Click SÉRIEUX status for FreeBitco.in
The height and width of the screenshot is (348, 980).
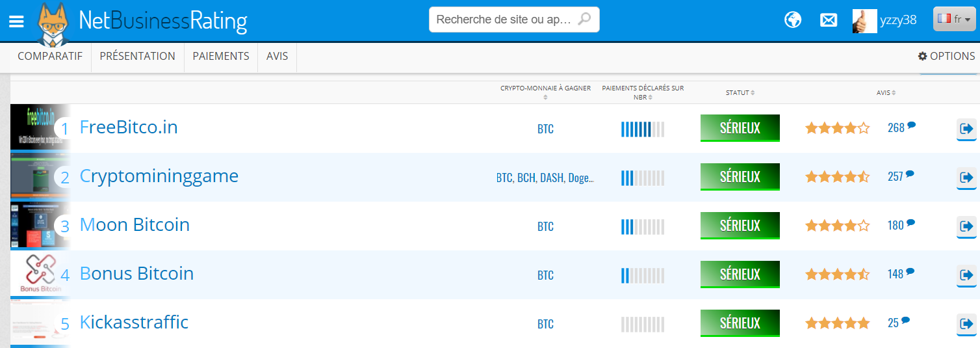pyautogui.click(x=740, y=128)
